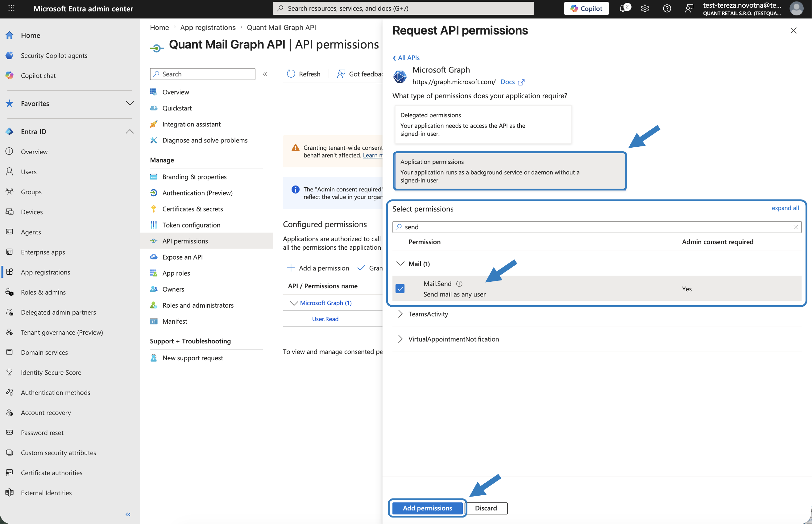The width and height of the screenshot is (812, 524).
Task: Open Copilot from the top bar
Action: pos(586,8)
